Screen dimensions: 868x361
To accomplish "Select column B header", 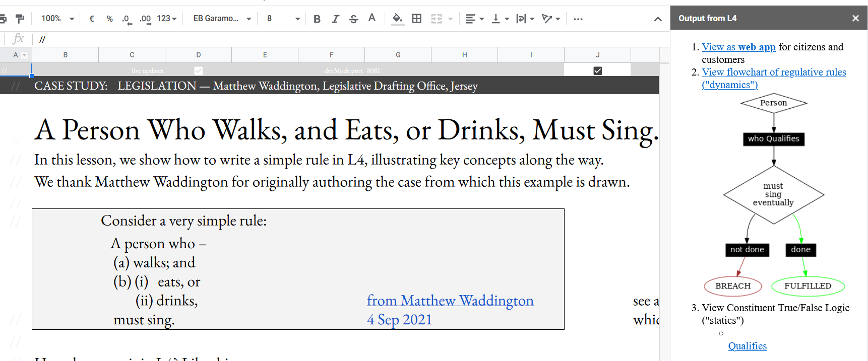I will (x=66, y=55).
